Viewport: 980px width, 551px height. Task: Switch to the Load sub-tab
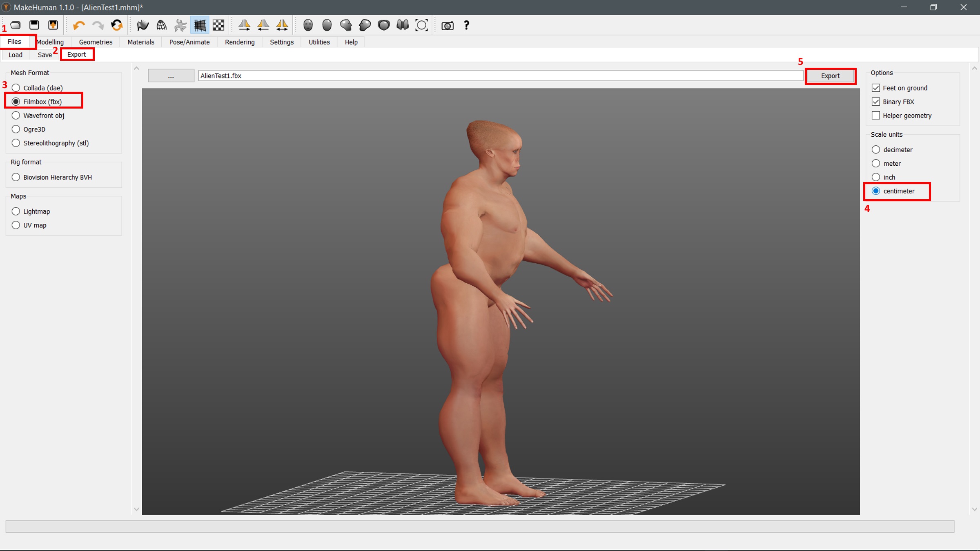tap(16, 55)
